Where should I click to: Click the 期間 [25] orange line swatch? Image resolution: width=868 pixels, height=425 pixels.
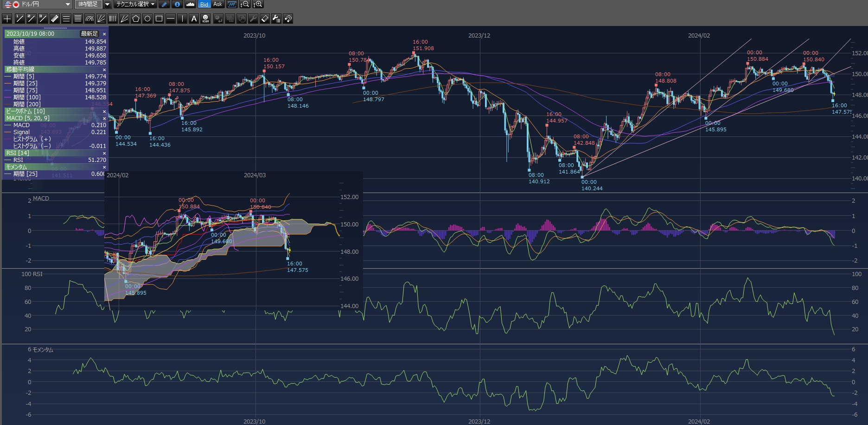[x=8, y=84]
